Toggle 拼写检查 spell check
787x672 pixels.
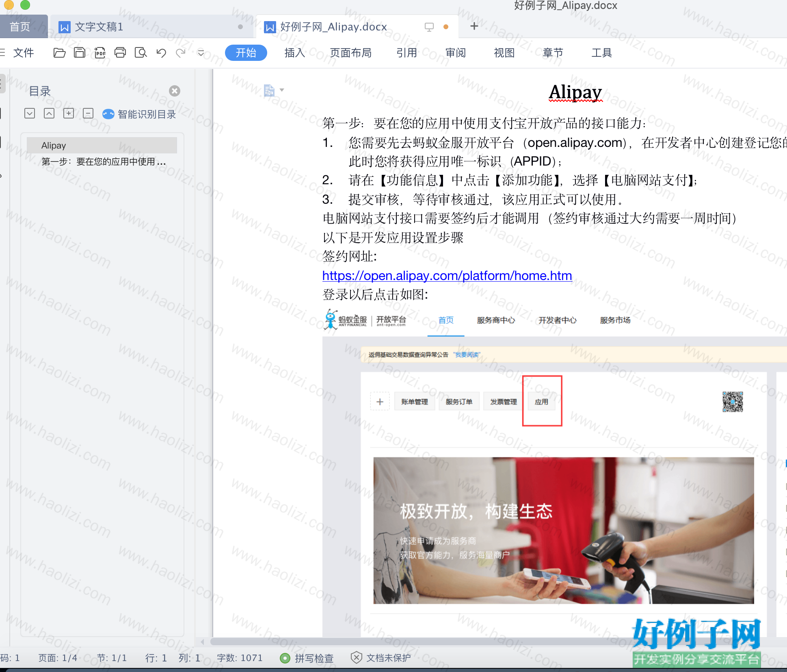click(x=307, y=658)
